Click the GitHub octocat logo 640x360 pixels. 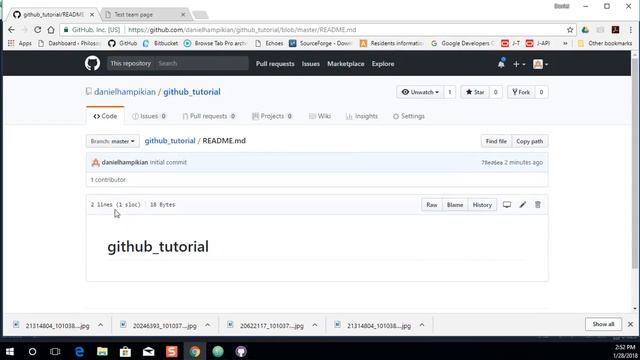pyautogui.click(x=92, y=64)
